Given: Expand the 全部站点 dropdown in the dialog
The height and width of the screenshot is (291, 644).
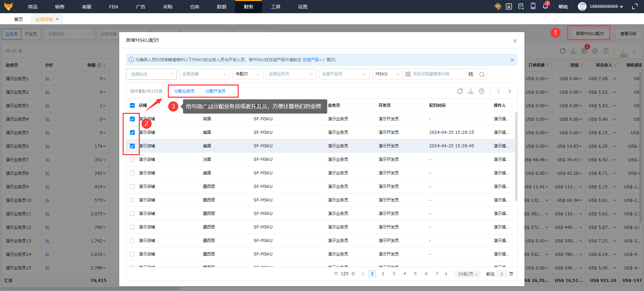Looking at the screenshot, I should point(151,74).
